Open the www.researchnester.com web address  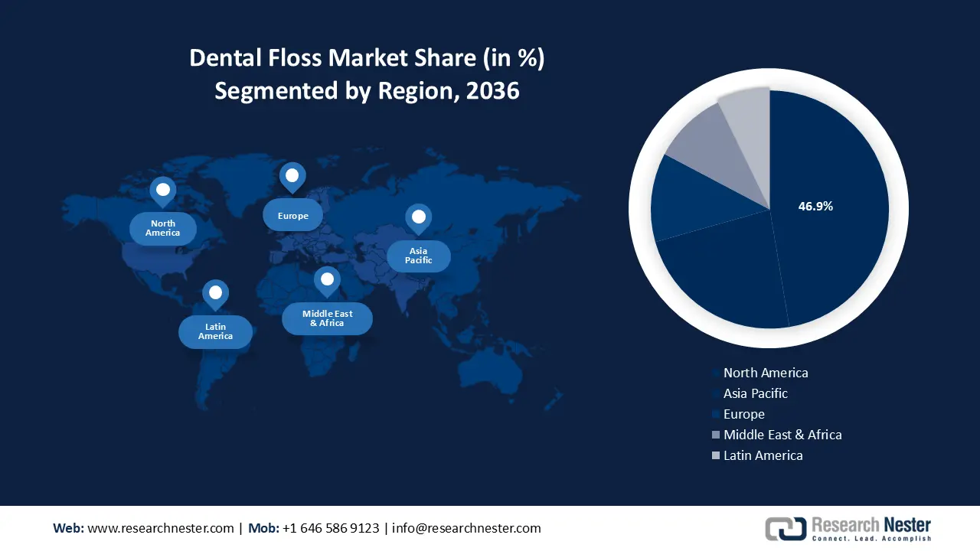(161, 528)
